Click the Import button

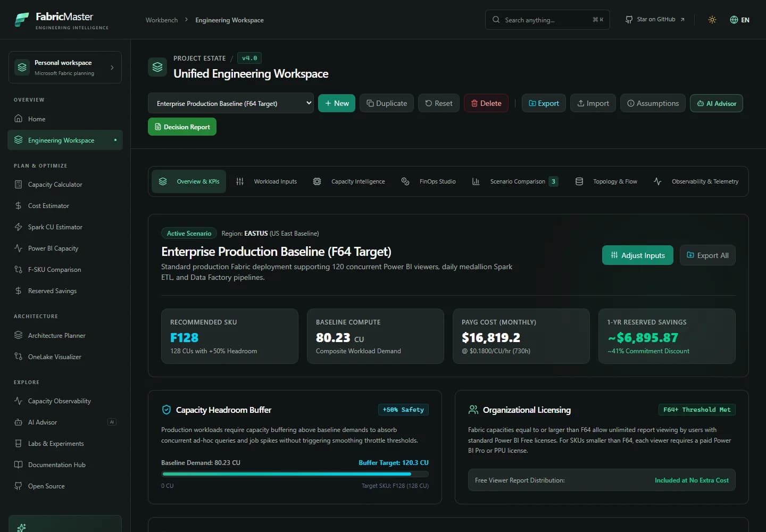593,103
